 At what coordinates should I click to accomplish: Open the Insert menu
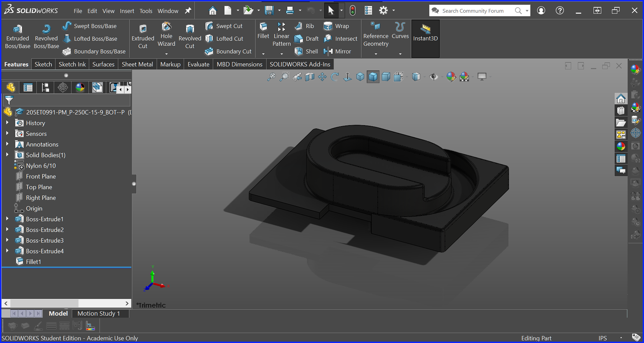pyautogui.click(x=127, y=11)
